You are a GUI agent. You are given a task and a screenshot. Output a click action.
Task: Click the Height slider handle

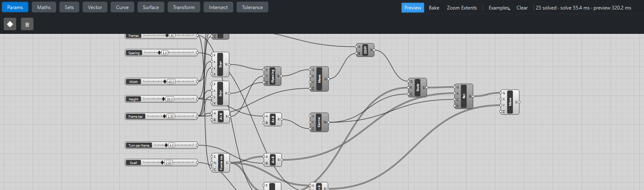163,99
